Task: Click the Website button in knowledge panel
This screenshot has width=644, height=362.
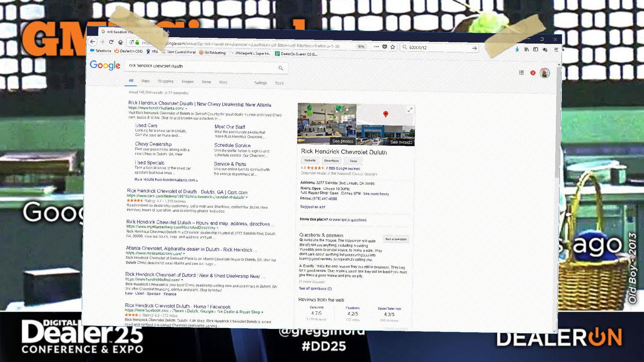Action: pyautogui.click(x=310, y=160)
